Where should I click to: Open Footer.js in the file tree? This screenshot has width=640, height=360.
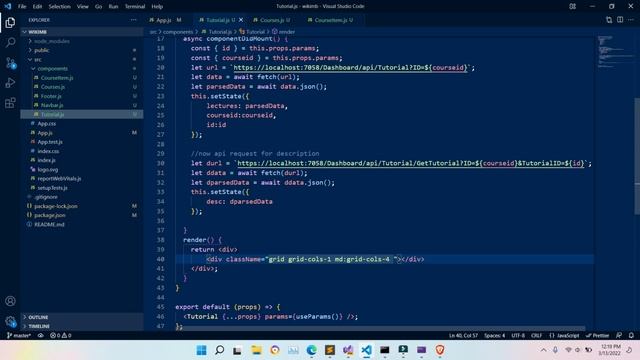tap(82, 96)
